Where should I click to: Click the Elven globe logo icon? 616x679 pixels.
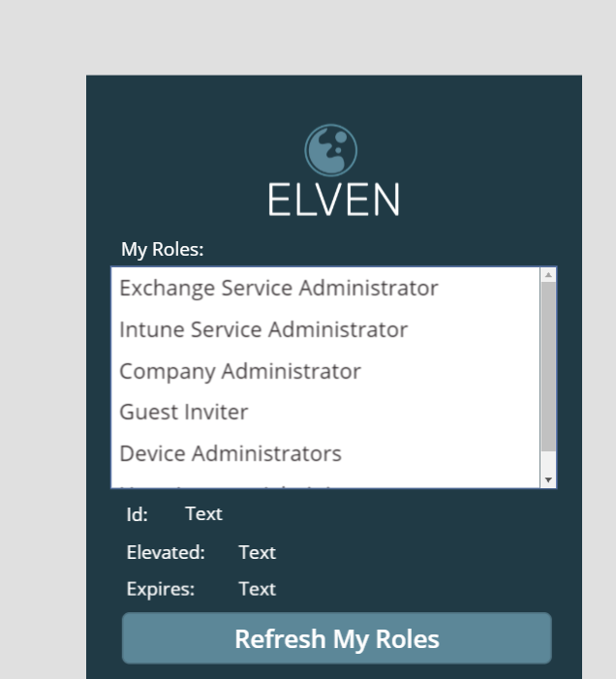[330, 150]
